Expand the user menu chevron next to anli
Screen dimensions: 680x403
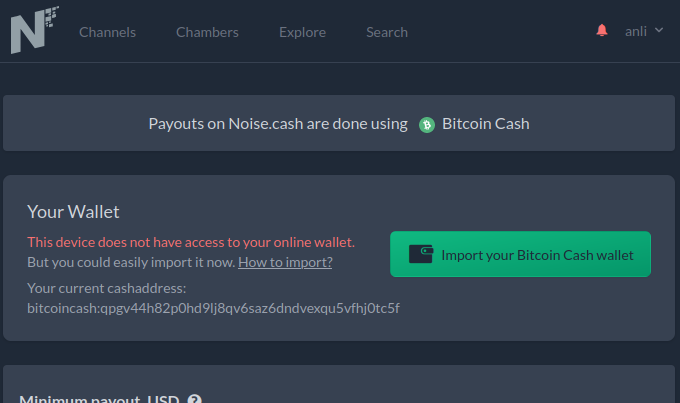click(x=659, y=30)
